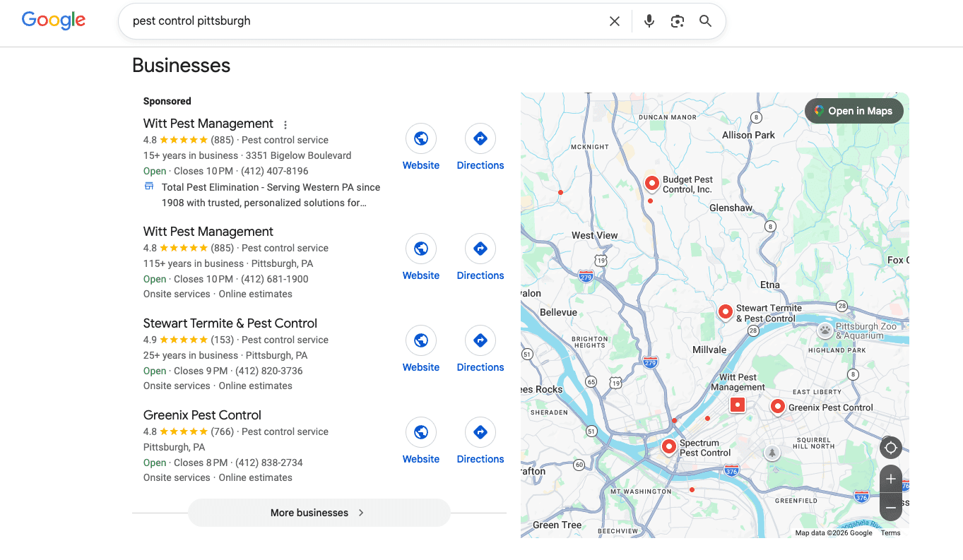Image resolution: width=963 pixels, height=560 pixels.
Task: Select the Greenix Pest Control map pin
Action: coord(777,407)
